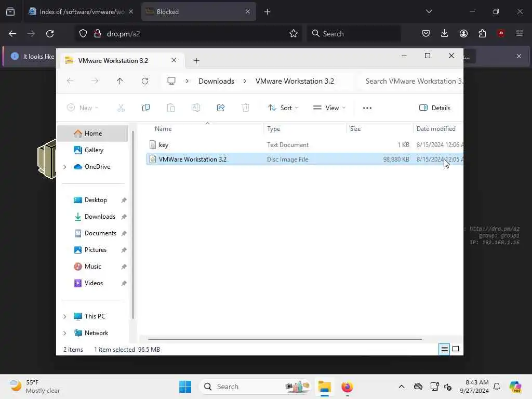
Task: Reload the Firefox page
Action: [50, 34]
